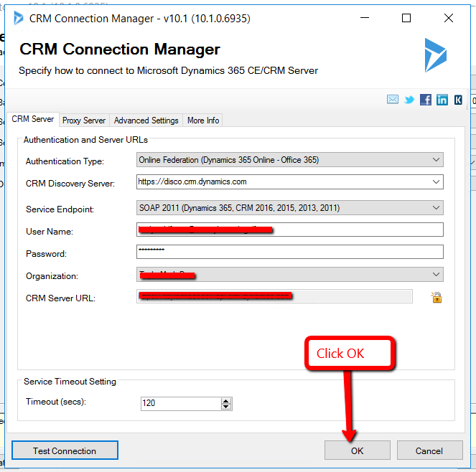Decrease timeout with the down arrow
Image resolution: width=476 pixels, height=472 pixels.
pyautogui.click(x=226, y=407)
